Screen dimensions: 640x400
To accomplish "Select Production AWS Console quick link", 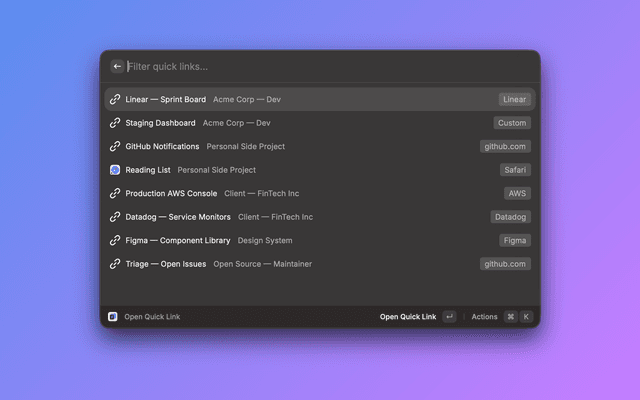I will 320,193.
